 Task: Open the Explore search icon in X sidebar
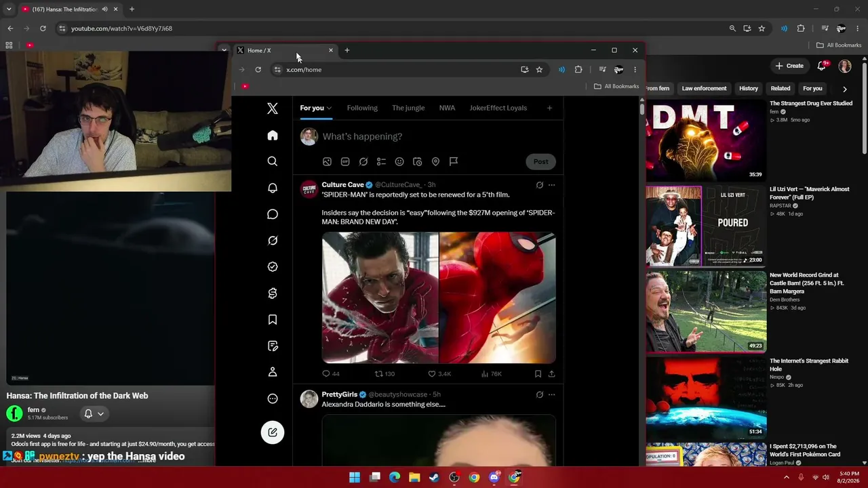(273, 161)
